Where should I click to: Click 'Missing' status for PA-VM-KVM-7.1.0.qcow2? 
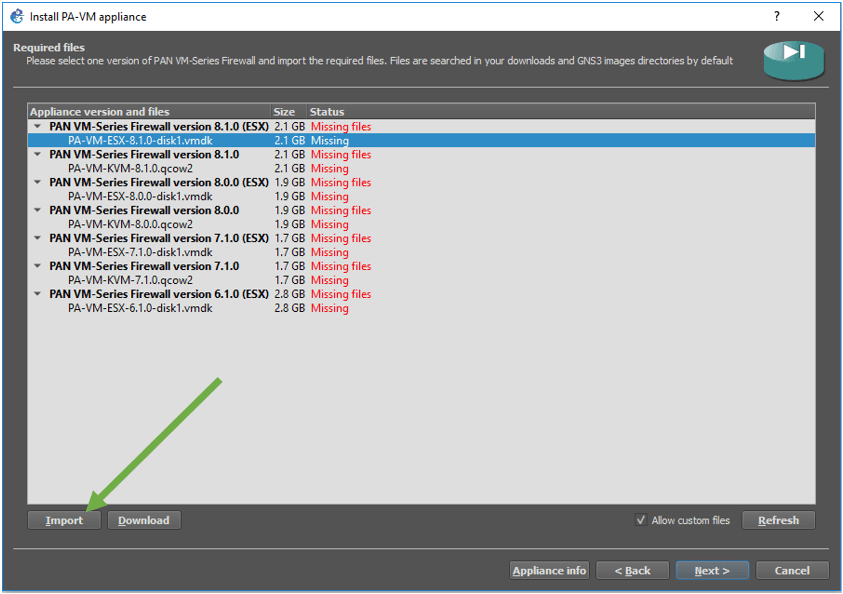[x=330, y=280]
